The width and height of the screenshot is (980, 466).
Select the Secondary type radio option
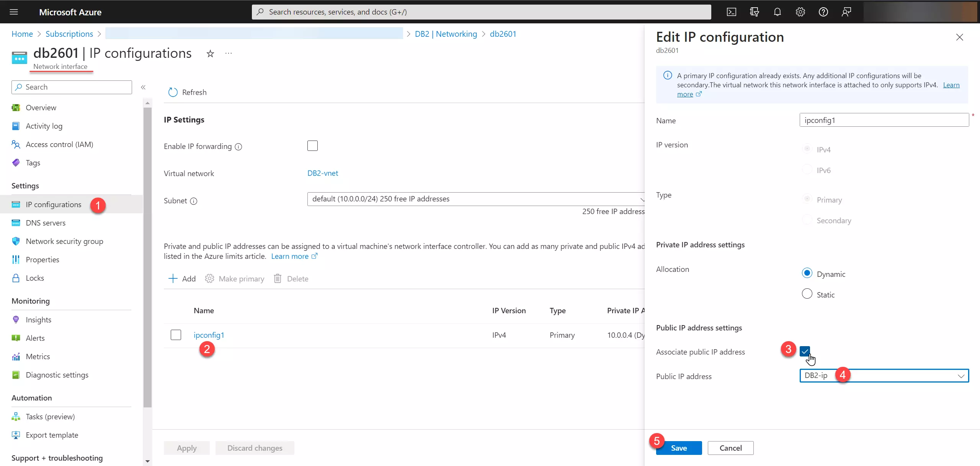807,219
